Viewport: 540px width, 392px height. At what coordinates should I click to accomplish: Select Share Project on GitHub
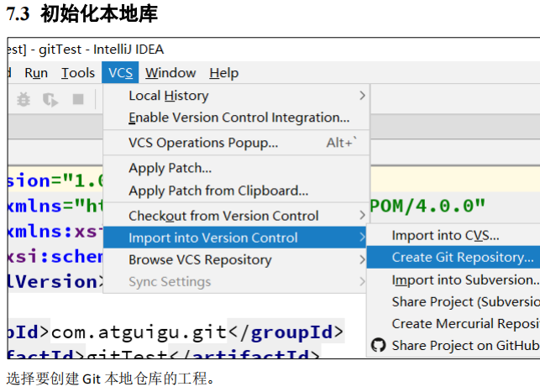coord(453,345)
